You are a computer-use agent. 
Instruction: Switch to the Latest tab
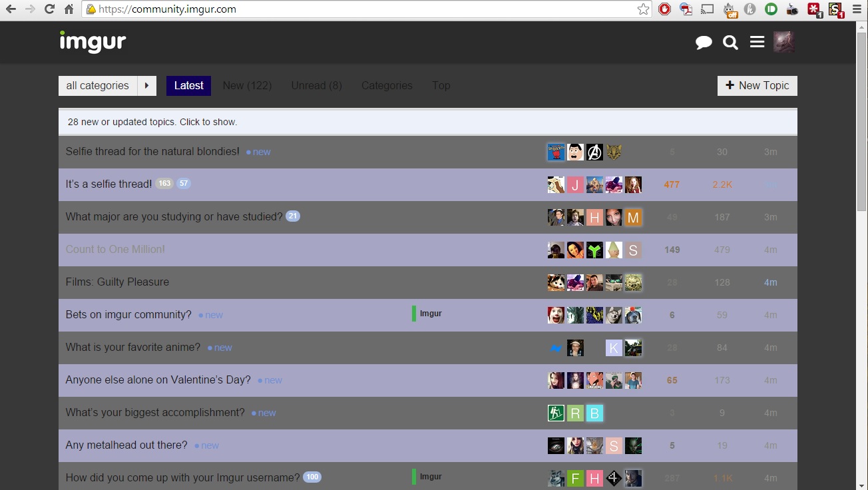[x=188, y=85]
